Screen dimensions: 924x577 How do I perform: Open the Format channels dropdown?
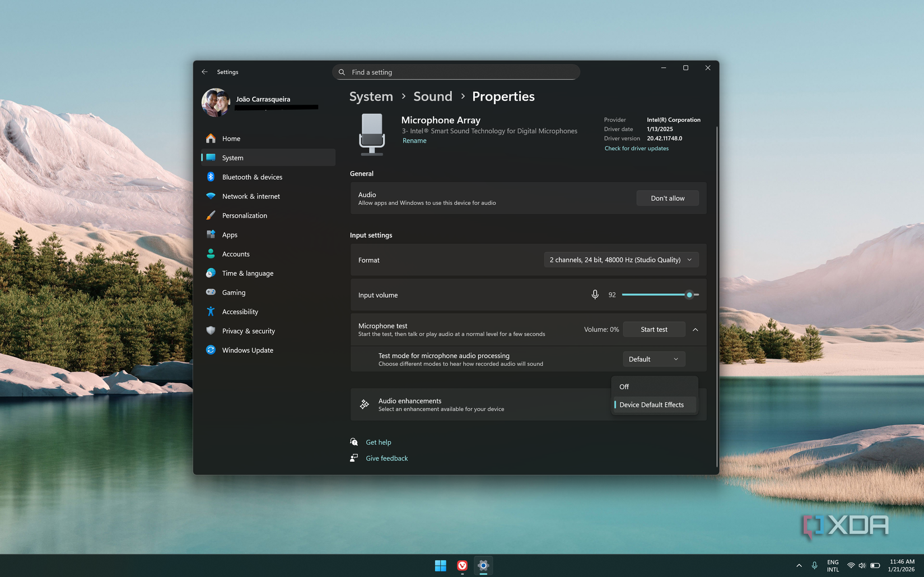(x=621, y=260)
